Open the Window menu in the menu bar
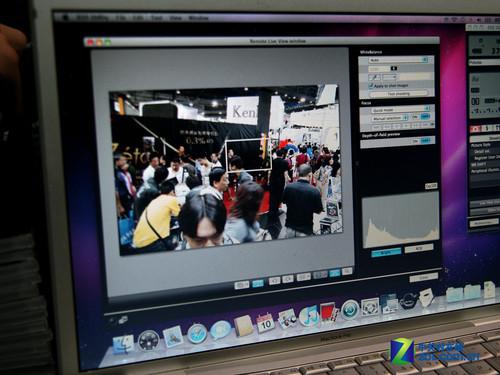 [199, 18]
